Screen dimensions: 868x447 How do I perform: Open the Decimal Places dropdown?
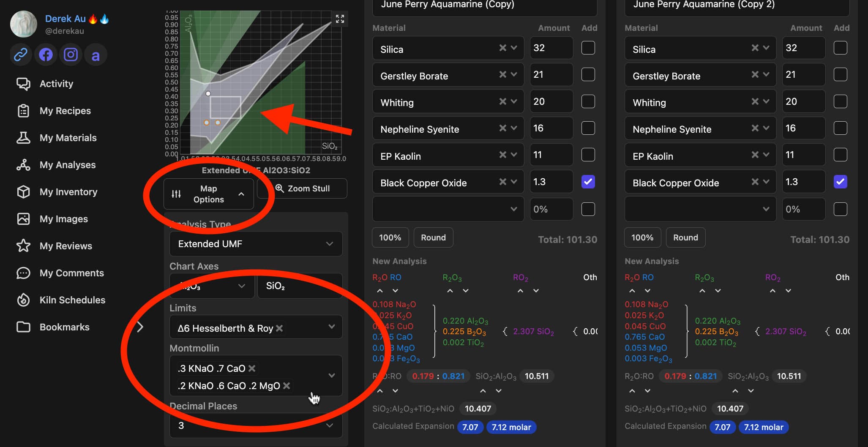[256, 425]
